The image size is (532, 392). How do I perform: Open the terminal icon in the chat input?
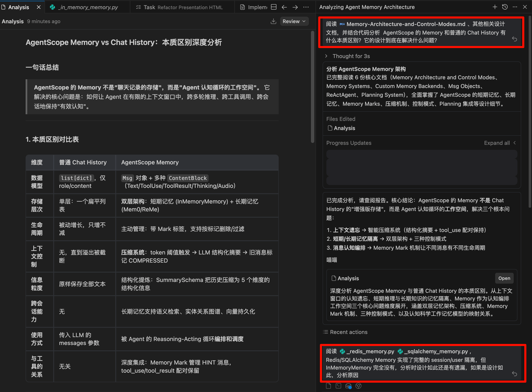click(338, 386)
